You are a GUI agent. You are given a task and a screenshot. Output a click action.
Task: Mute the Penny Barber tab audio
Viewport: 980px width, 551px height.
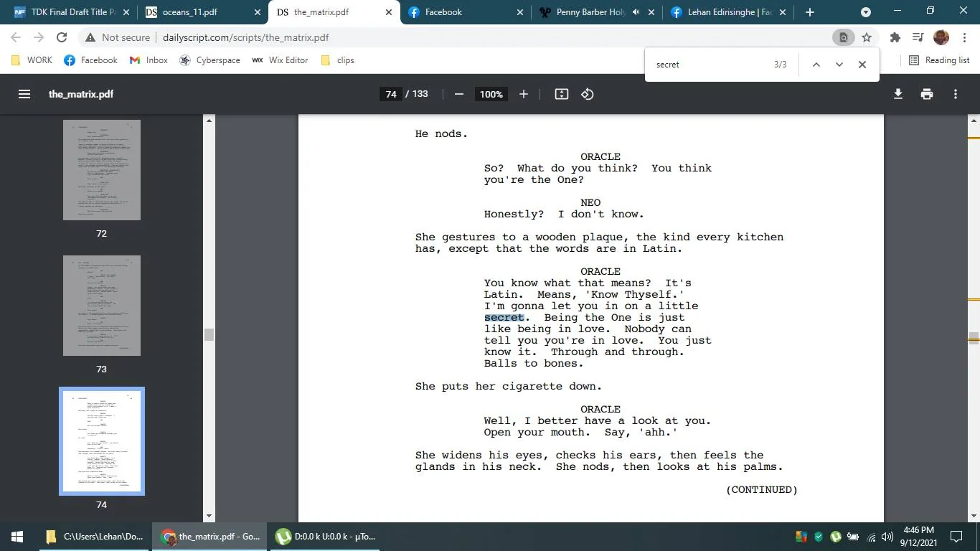point(636,12)
